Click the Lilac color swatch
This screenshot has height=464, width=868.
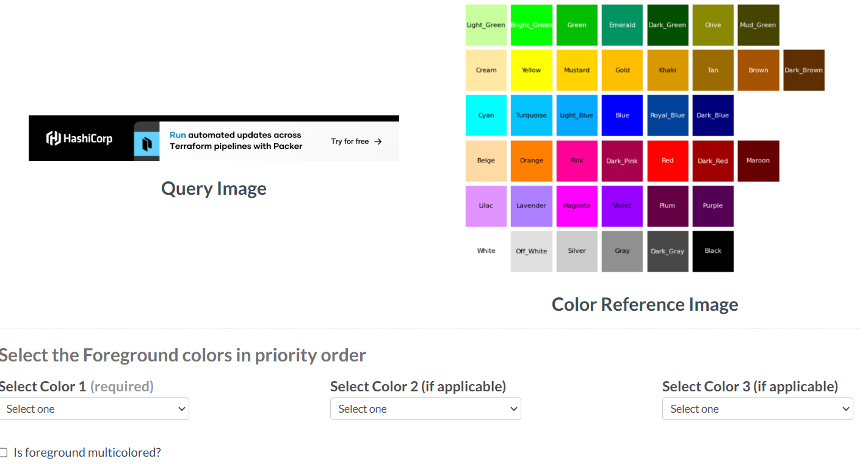[x=486, y=206]
